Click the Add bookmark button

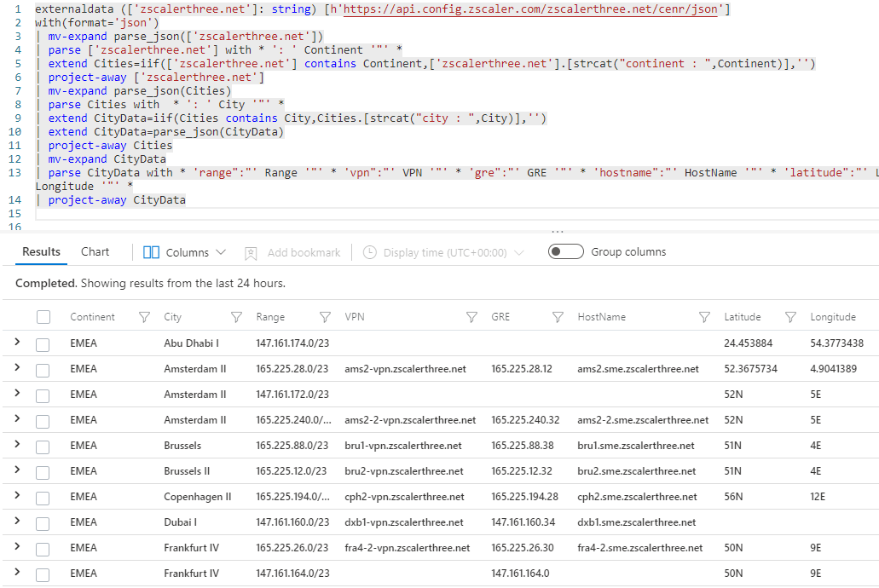click(292, 253)
